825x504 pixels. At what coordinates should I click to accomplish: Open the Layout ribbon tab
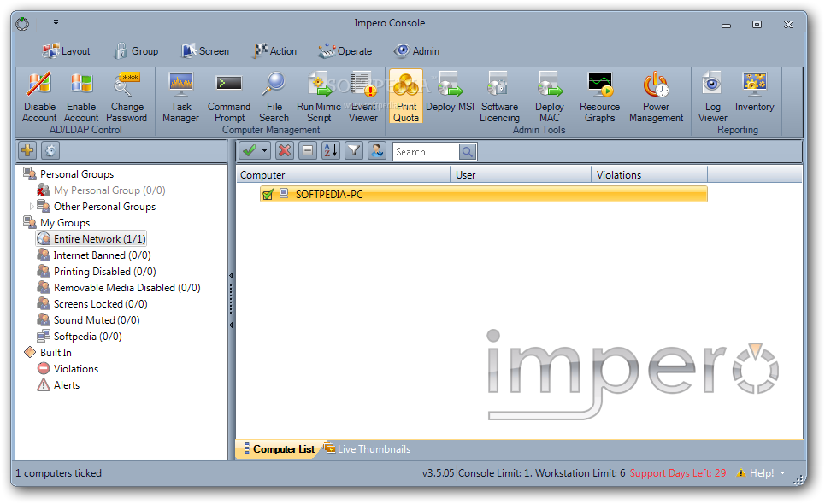[67, 51]
